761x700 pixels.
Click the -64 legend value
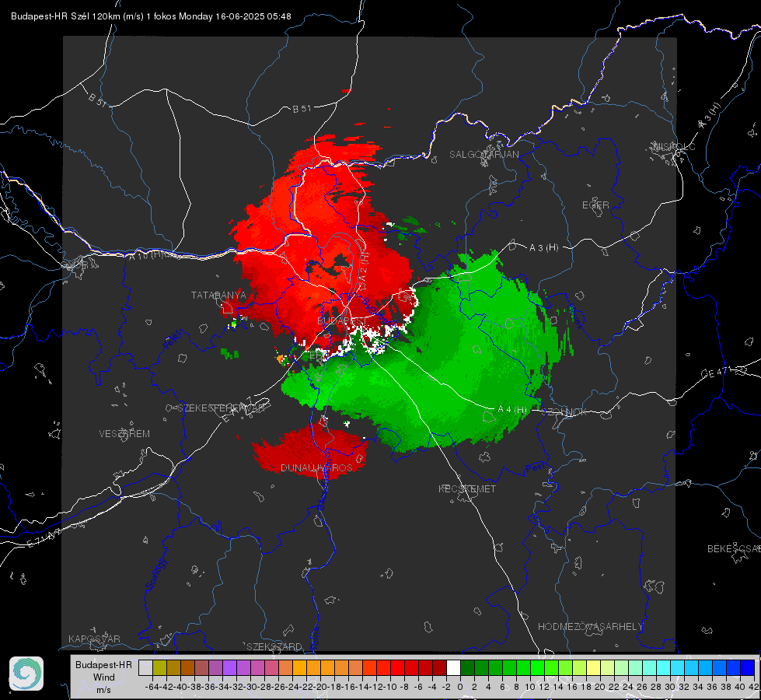click(x=152, y=687)
